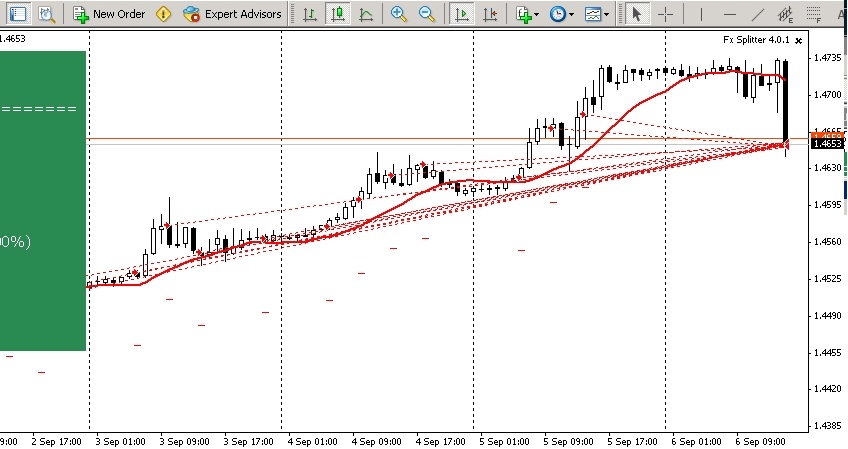Viewport: 848px width, 449px height.
Task: Click the 3 Sep 17:00 time label
Action: (x=248, y=441)
